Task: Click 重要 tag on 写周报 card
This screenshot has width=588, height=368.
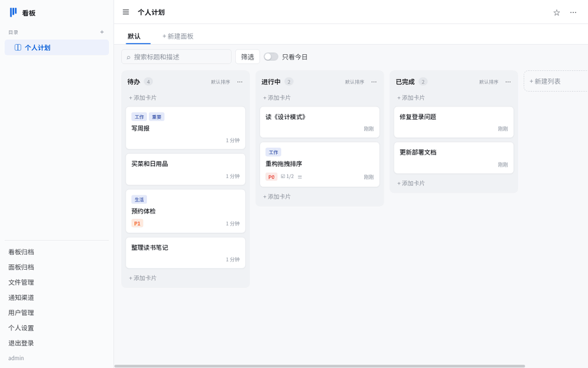Action: [157, 117]
